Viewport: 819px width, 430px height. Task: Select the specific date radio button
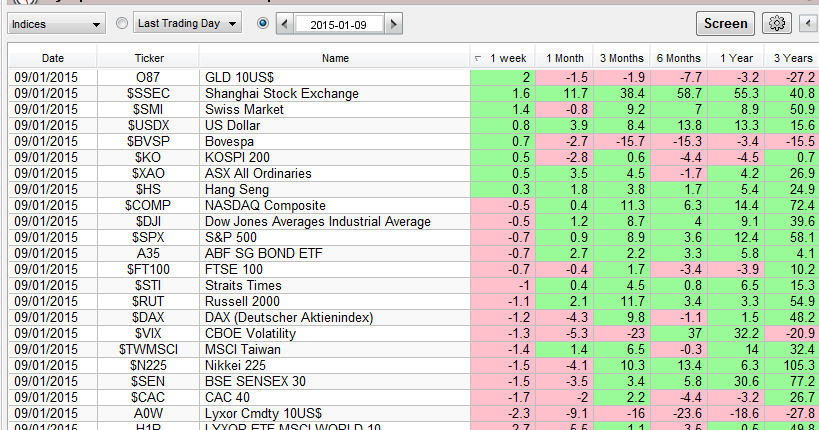263,23
